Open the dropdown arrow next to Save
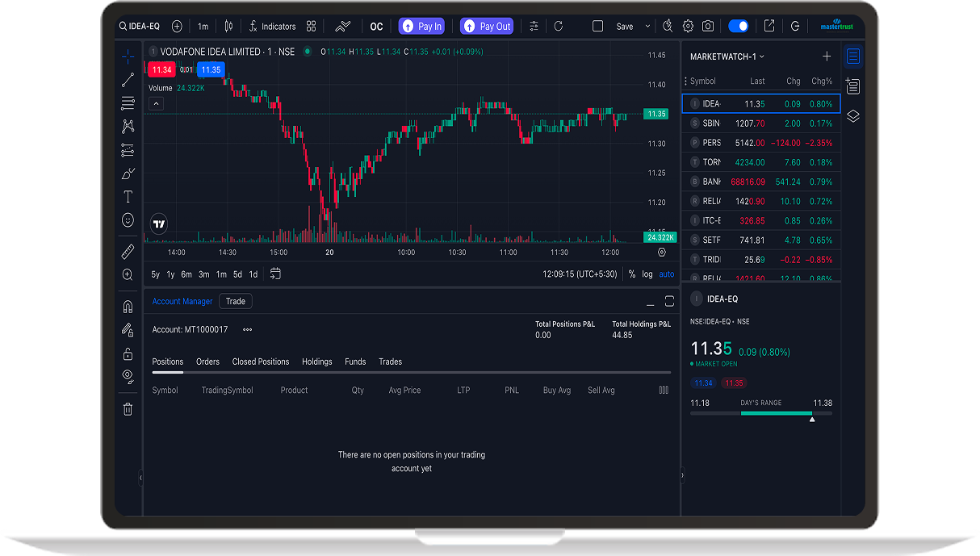 [x=647, y=27]
